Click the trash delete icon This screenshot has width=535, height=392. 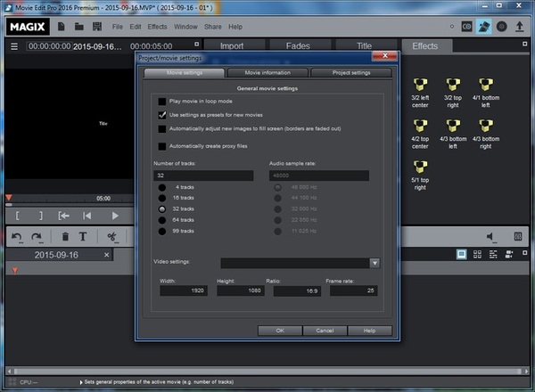[x=65, y=236]
